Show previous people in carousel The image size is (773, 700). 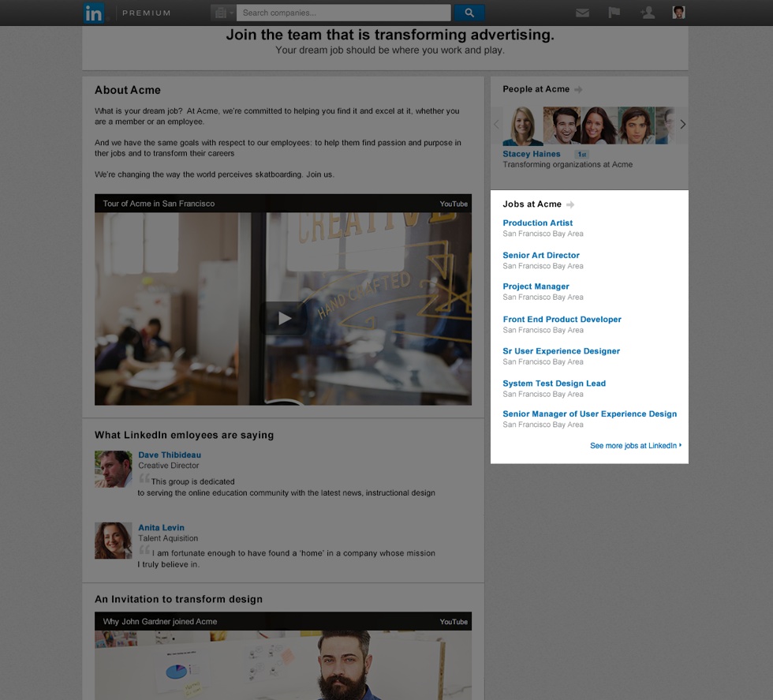pyautogui.click(x=496, y=125)
